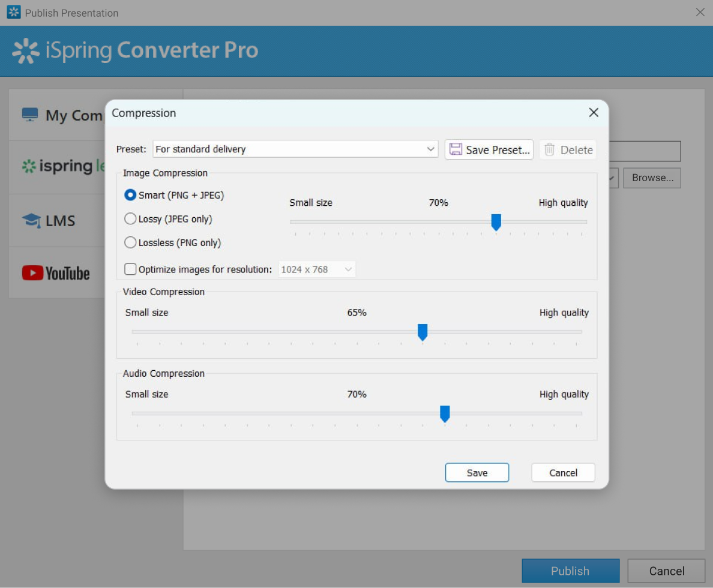713x588 pixels.
Task: Select the YouTube tab in the sidebar
Action: pos(57,273)
